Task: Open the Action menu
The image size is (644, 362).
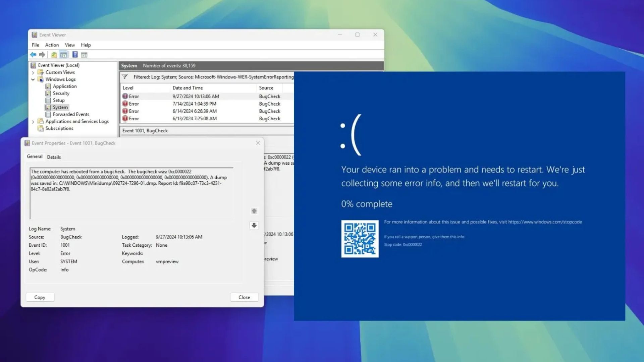Action: [52, 45]
